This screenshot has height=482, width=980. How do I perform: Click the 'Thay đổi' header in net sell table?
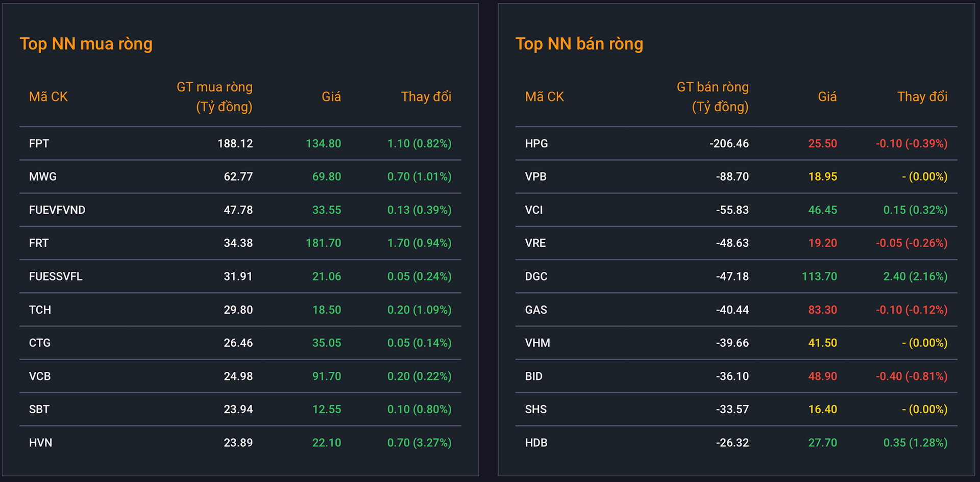point(922,97)
